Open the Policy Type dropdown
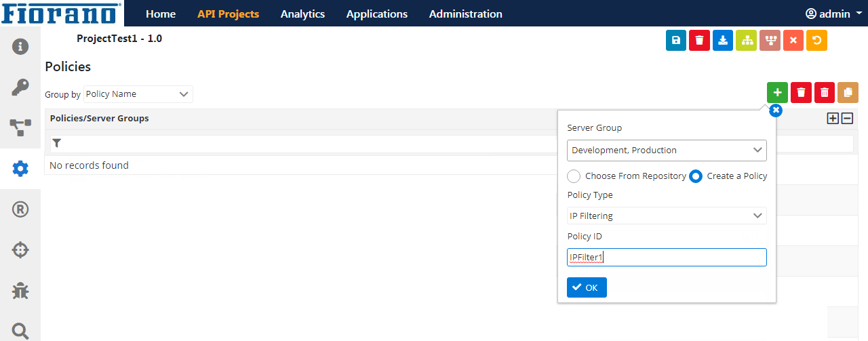This screenshot has height=341, width=868. (667, 216)
